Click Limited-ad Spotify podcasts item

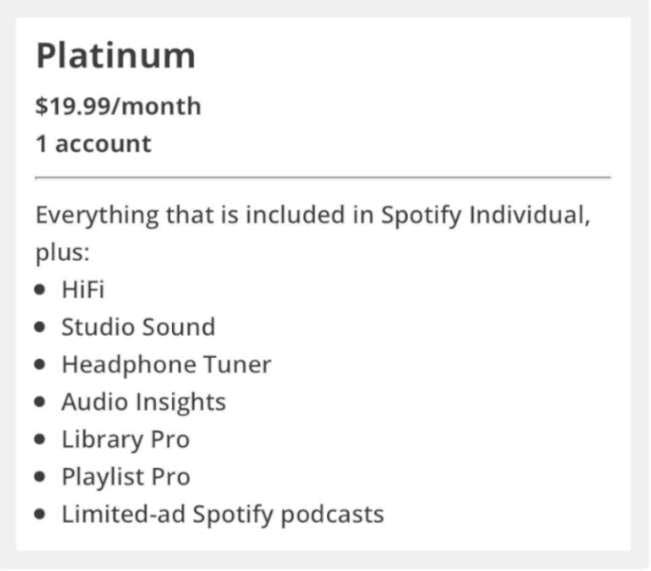point(223,514)
